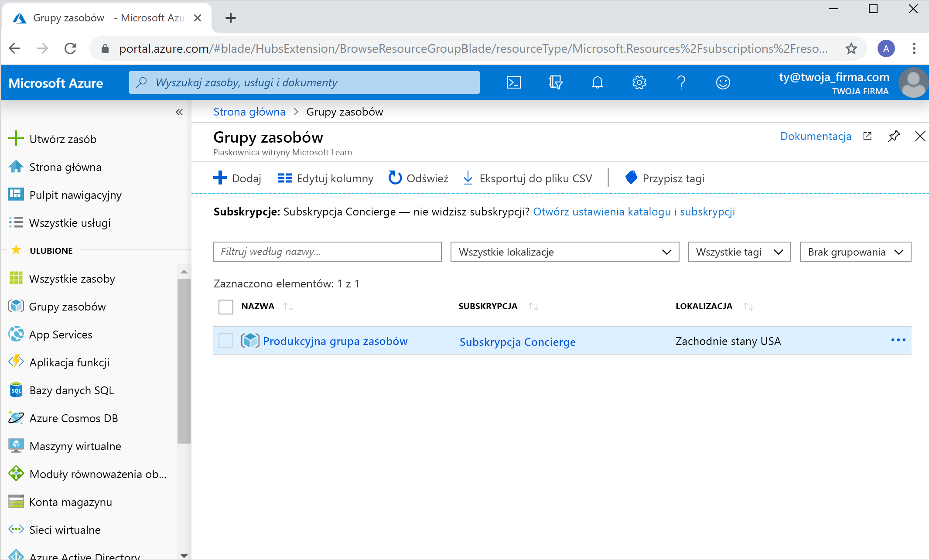Open Sieci wirtualne in sidebar
Image resolution: width=929 pixels, height=560 pixels.
point(55,530)
